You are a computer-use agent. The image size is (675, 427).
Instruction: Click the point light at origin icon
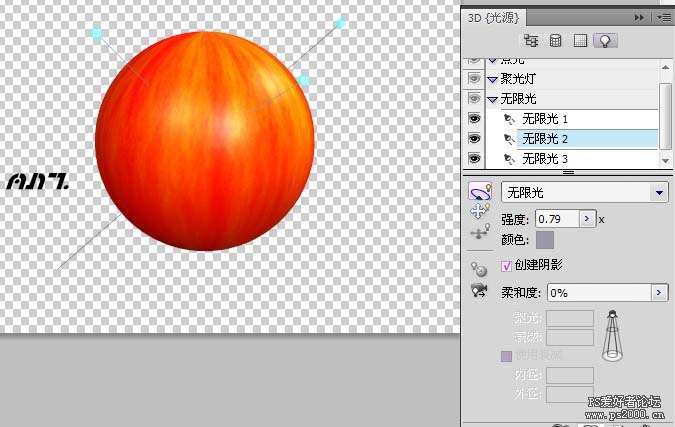(x=479, y=269)
